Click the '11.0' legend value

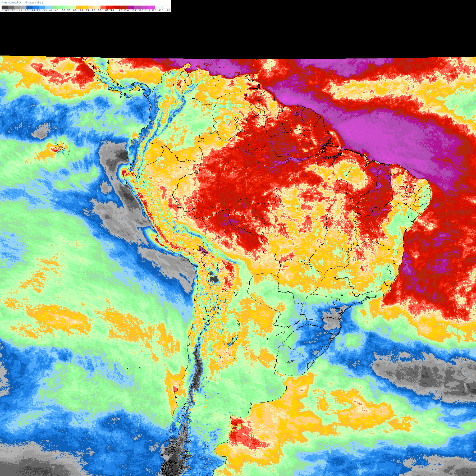coord(141,10)
